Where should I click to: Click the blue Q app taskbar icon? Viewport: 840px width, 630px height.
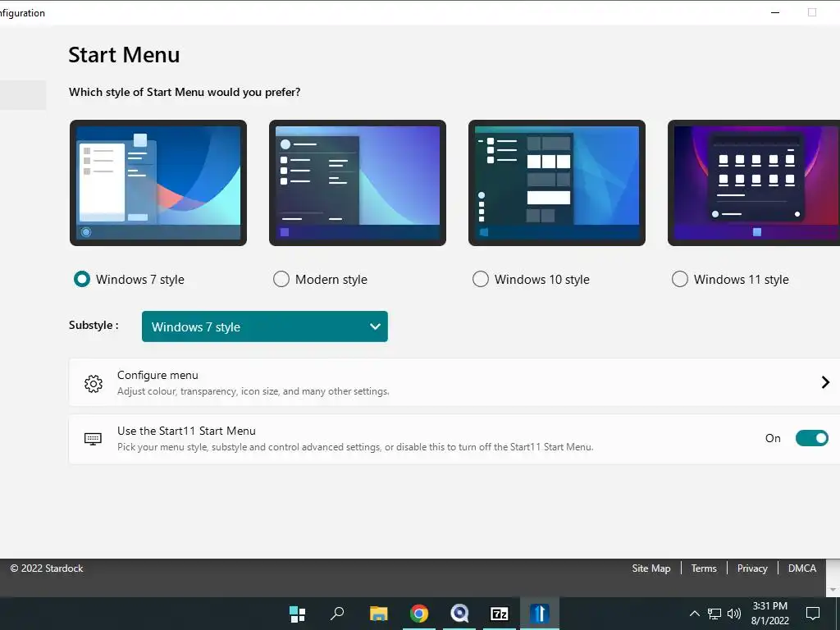pyautogui.click(x=459, y=614)
